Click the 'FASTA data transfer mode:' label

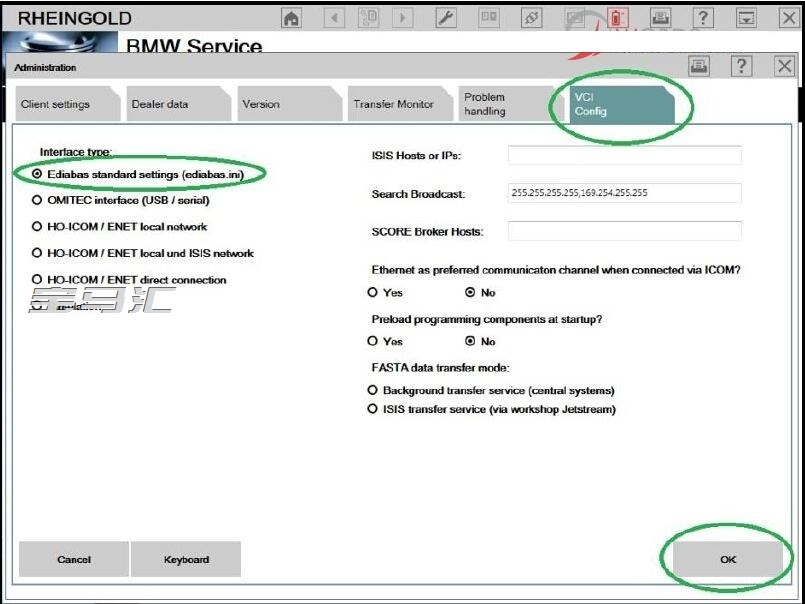pos(440,368)
